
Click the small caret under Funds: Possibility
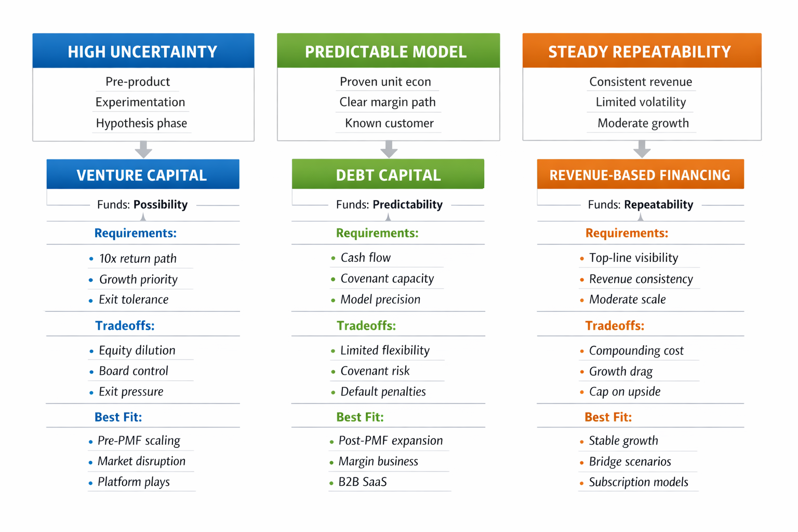(143, 217)
